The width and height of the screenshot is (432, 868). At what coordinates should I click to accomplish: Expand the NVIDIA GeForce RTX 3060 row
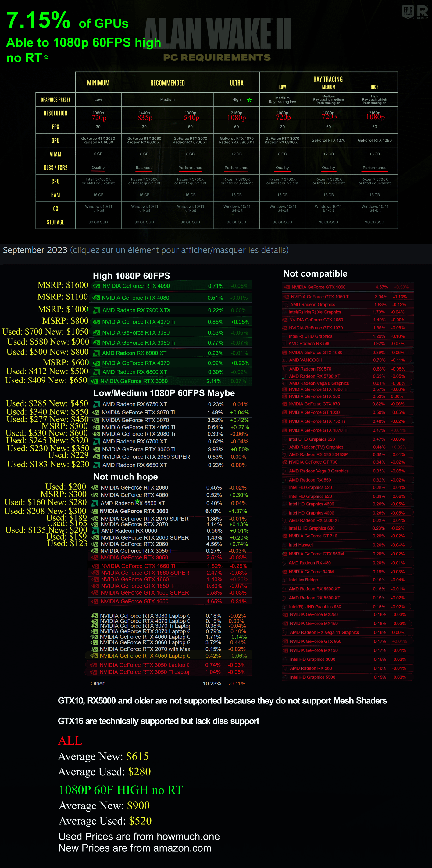pos(170,511)
